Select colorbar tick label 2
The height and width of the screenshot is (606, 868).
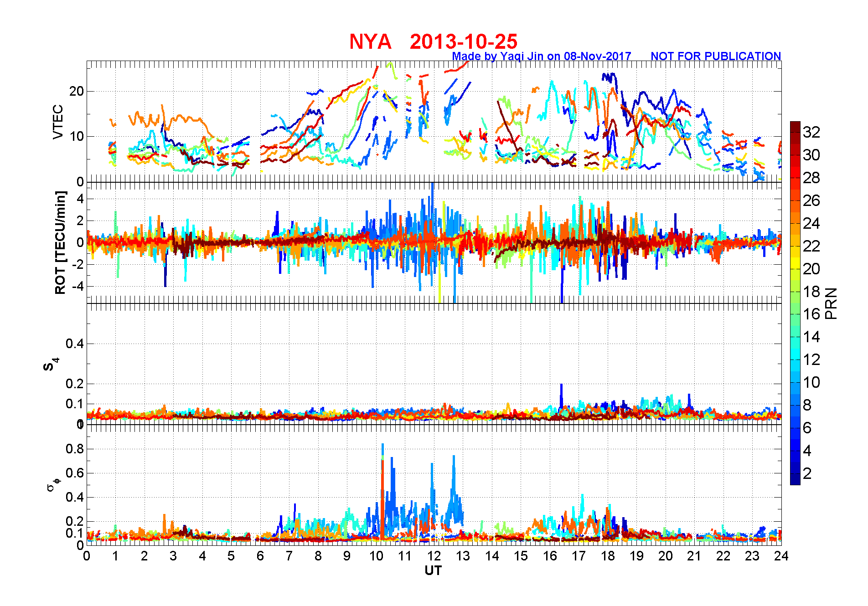point(807,473)
